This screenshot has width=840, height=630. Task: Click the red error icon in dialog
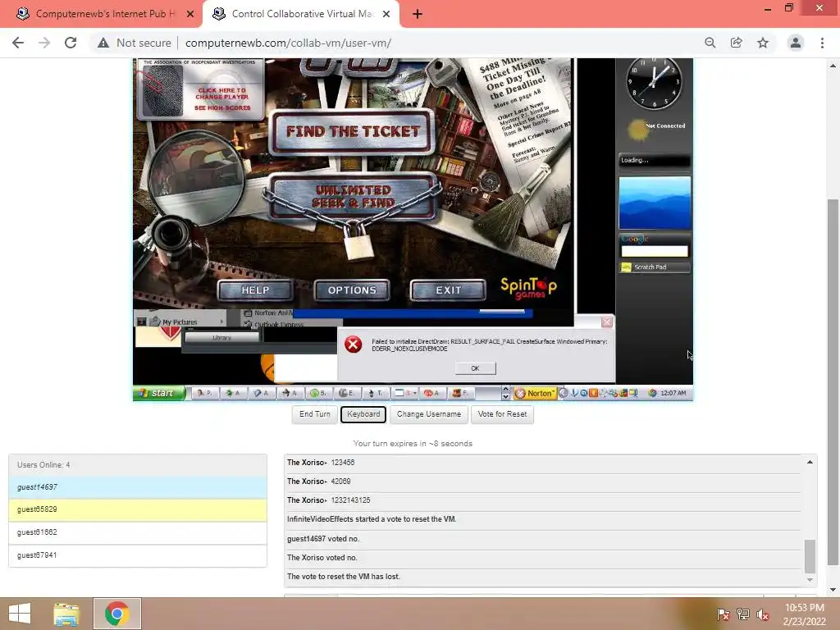(x=353, y=345)
